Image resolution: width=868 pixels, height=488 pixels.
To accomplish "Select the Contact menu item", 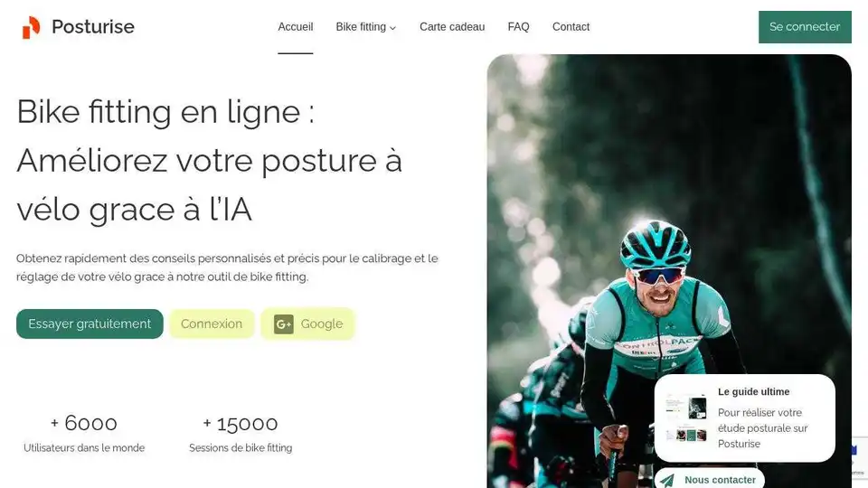I will 571,26.
